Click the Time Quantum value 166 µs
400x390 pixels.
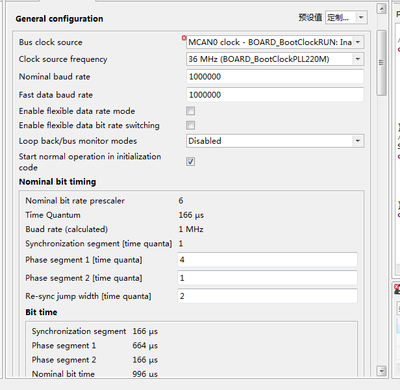[x=191, y=215]
